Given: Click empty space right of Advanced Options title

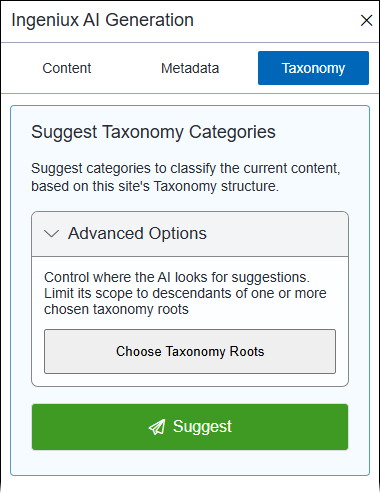Looking at the screenshot, I should [277, 234].
